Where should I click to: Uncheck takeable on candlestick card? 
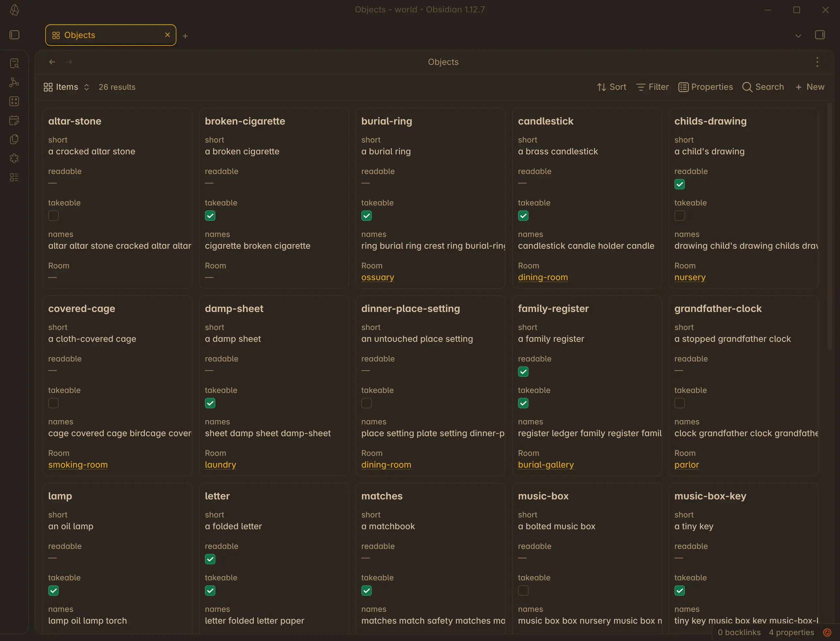pos(523,216)
